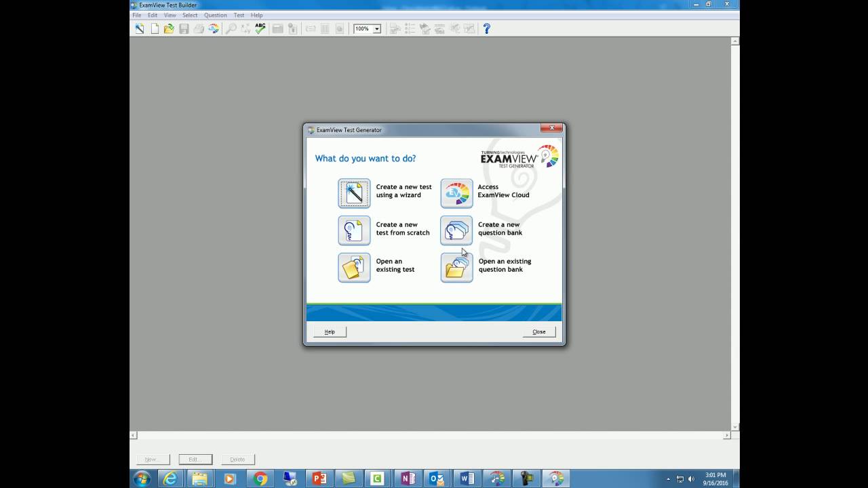Viewport: 868px width, 488px height.
Task: Click the horizontal scrollbar right arrow
Action: tap(727, 435)
